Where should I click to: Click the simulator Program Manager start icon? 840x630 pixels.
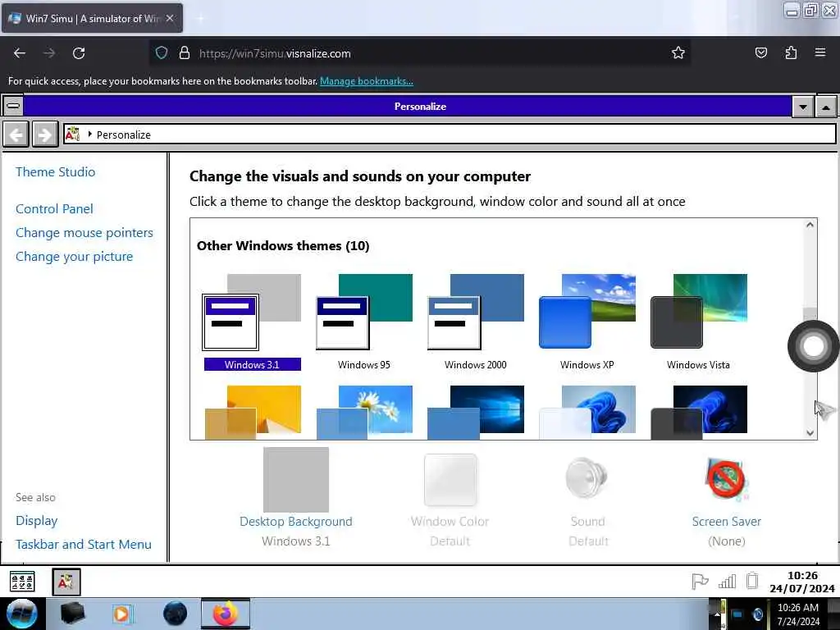[x=22, y=582]
